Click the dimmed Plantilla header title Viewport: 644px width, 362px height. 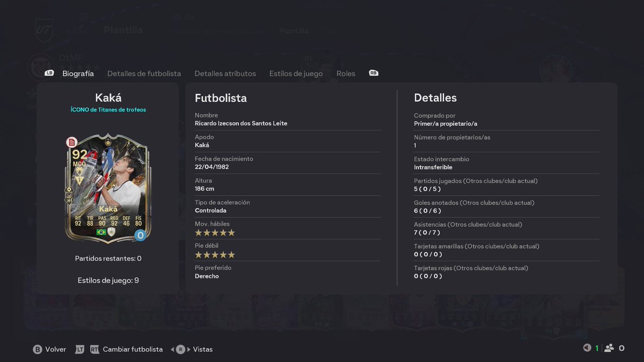(x=123, y=30)
